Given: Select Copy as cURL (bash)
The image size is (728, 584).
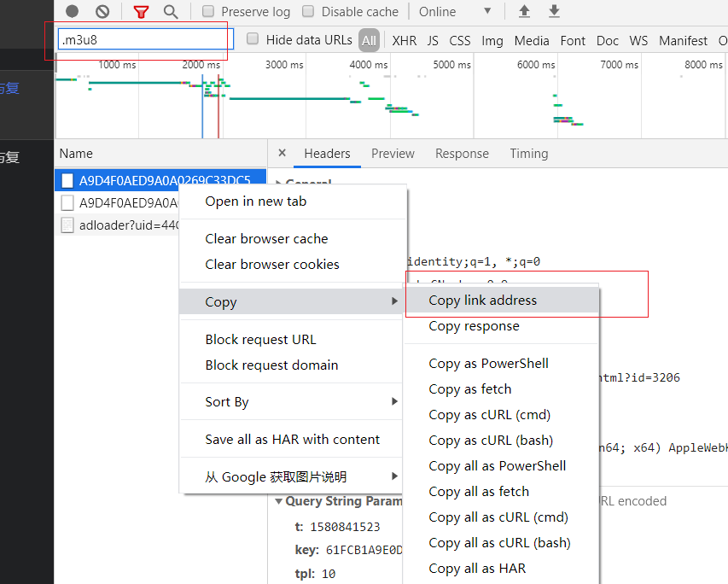Looking at the screenshot, I should [x=502, y=440].
